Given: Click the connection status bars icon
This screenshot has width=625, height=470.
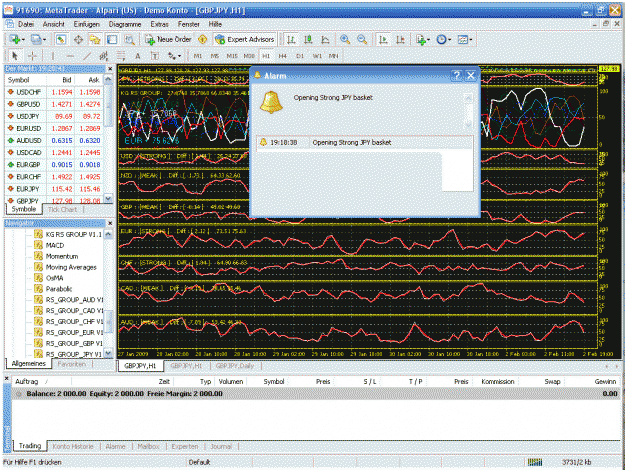Looking at the screenshot, I should point(535,462).
